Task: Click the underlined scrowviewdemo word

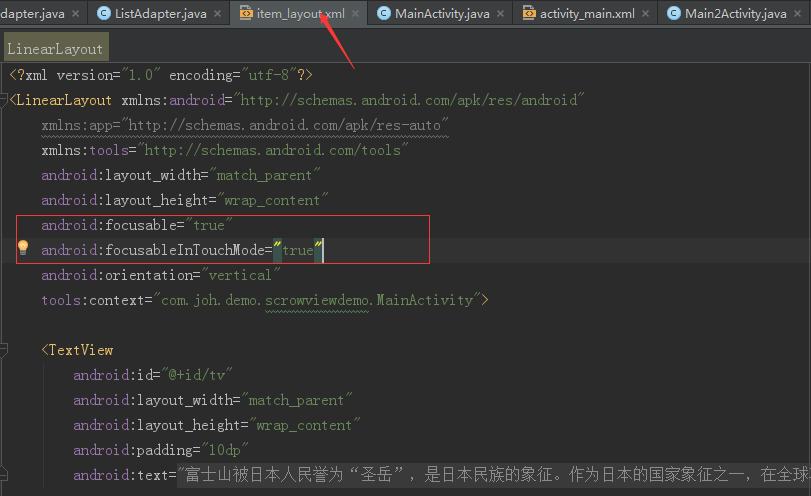Action: coord(317,300)
